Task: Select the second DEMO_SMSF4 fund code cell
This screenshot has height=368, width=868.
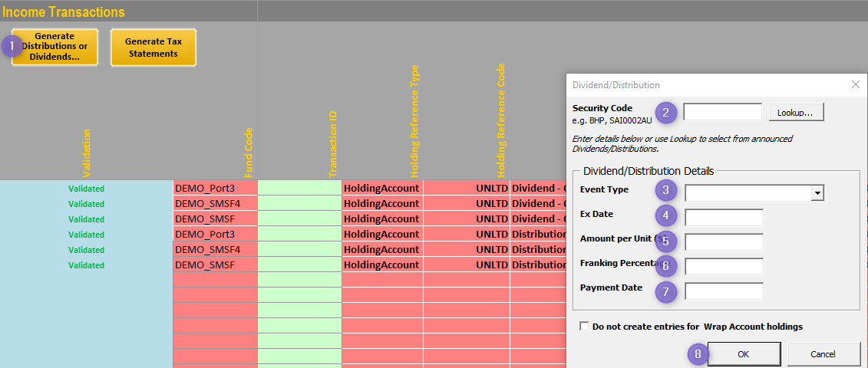Action: coord(216,250)
